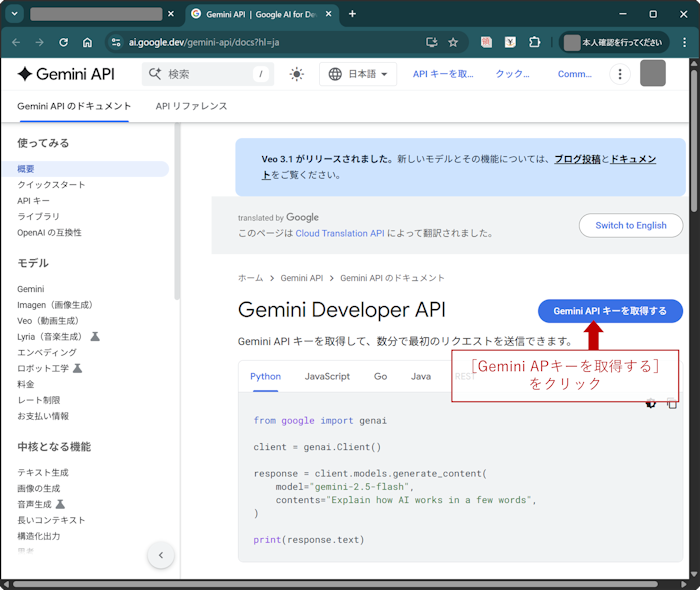
Task: Open the browser extensions puzzle icon
Action: pyautogui.click(x=535, y=43)
